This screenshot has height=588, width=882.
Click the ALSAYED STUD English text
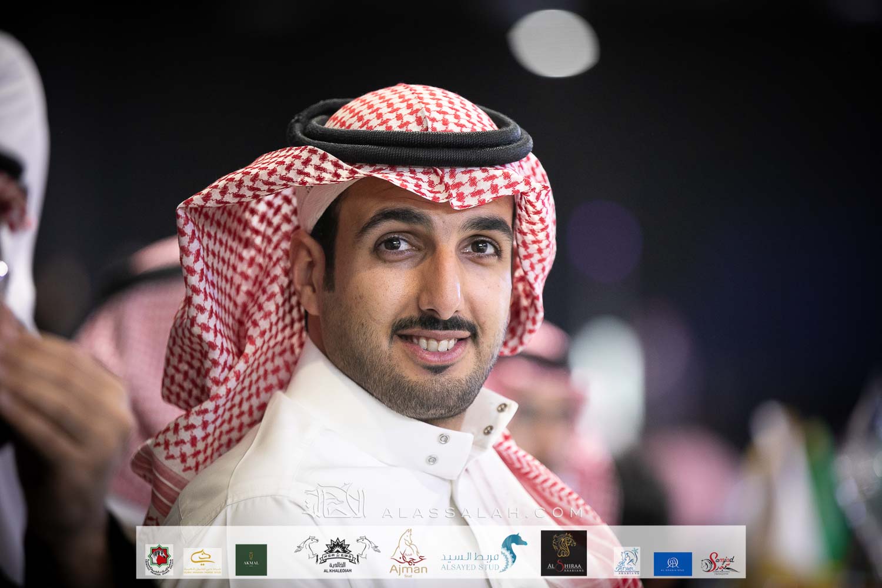point(471,567)
